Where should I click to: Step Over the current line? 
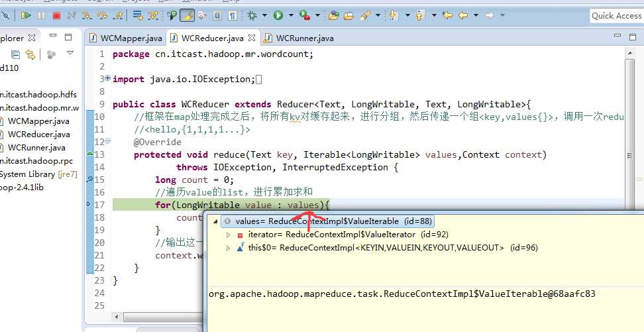pos(102,16)
